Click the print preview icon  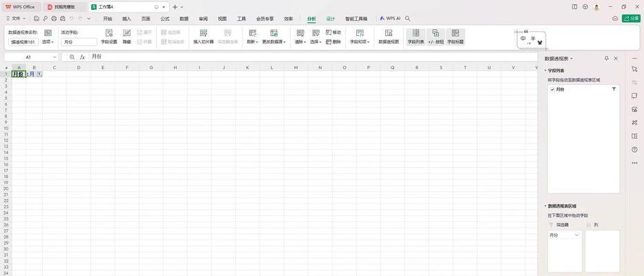[62, 19]
